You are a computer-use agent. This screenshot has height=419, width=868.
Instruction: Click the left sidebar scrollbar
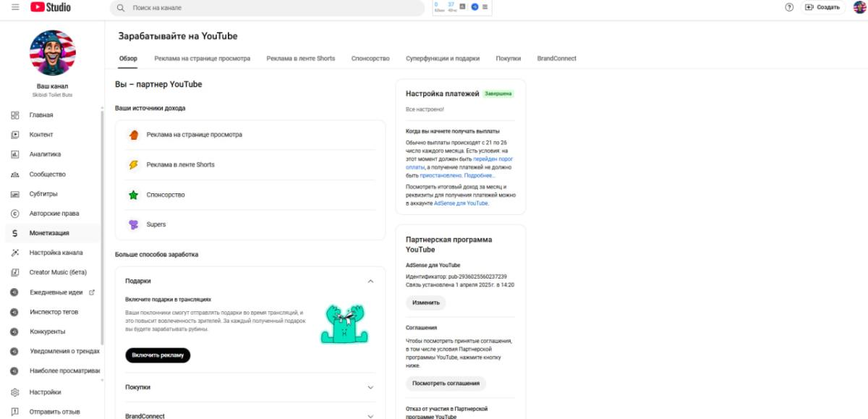point(102,226)
